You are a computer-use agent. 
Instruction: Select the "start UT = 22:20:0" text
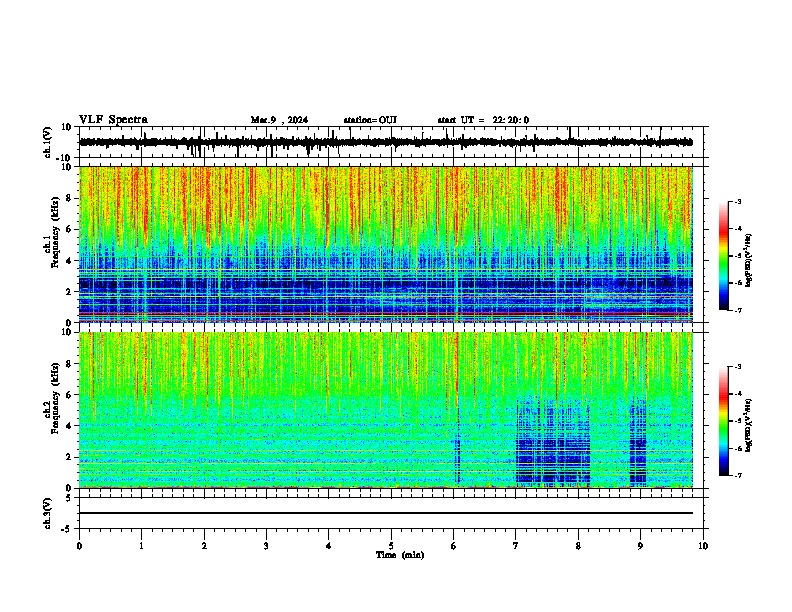coord(483,120)
